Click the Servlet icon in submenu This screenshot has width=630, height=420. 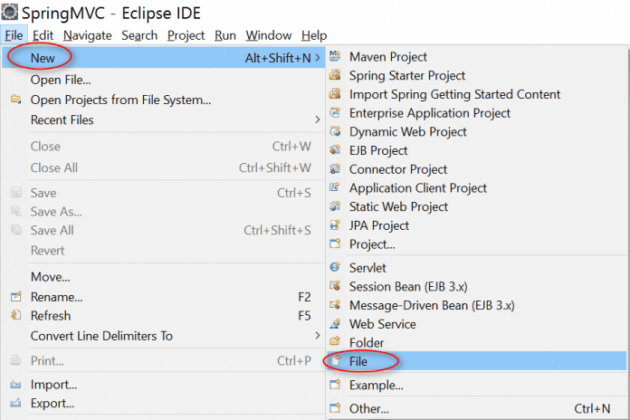tap(336, 268)
